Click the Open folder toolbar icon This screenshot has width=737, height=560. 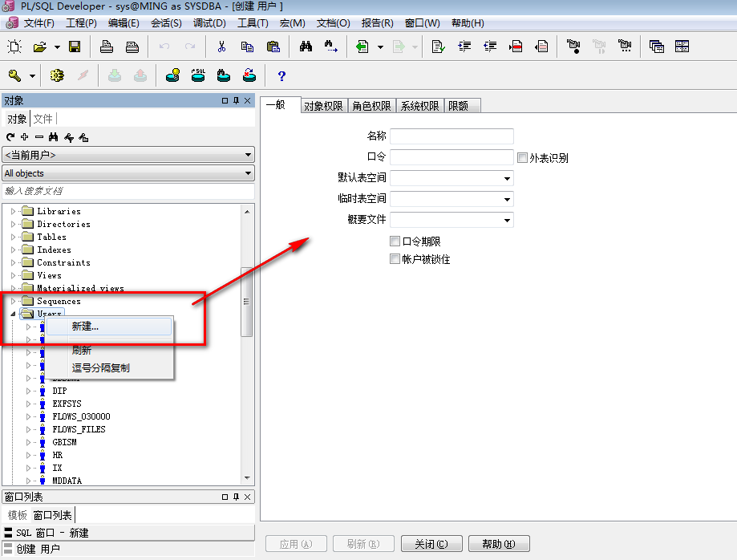40,47
